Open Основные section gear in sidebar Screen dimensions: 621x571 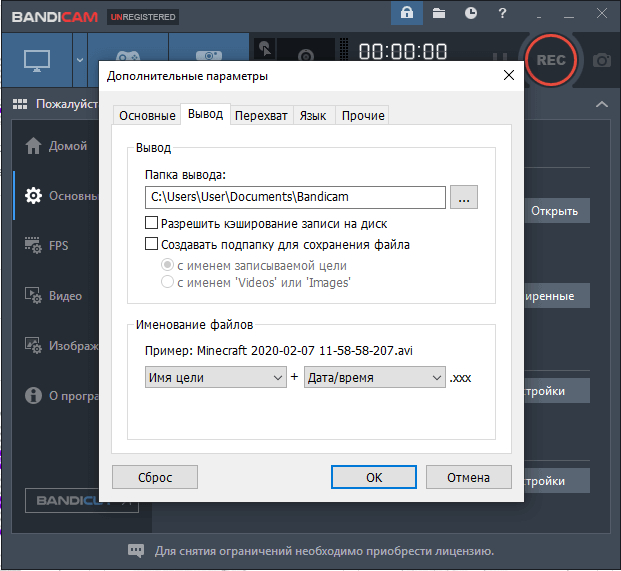coord(33,196)
